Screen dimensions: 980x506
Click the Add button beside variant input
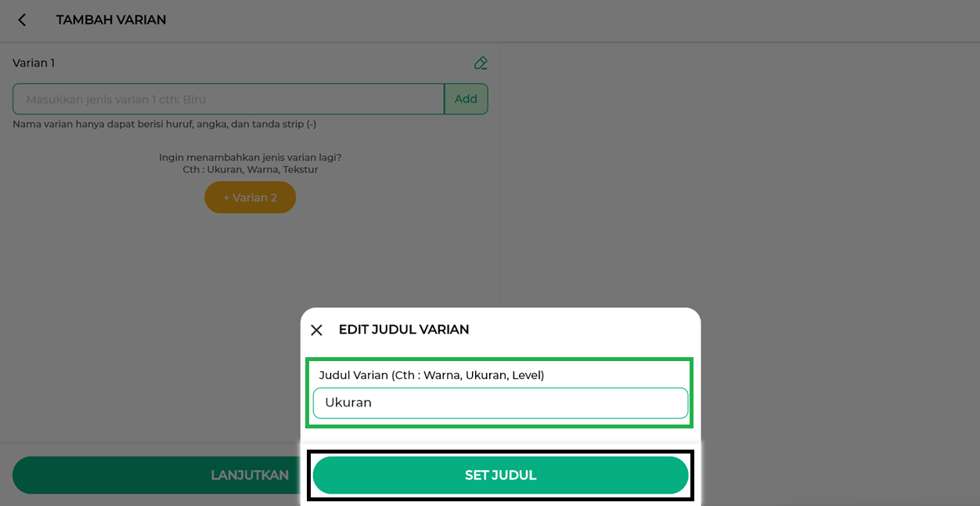point(466,99)
